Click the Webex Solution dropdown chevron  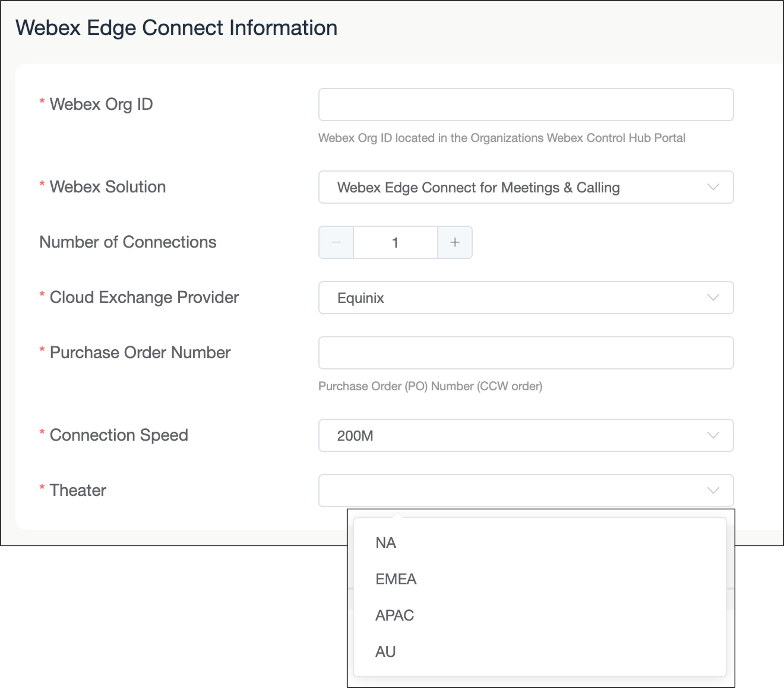point(713,187)
